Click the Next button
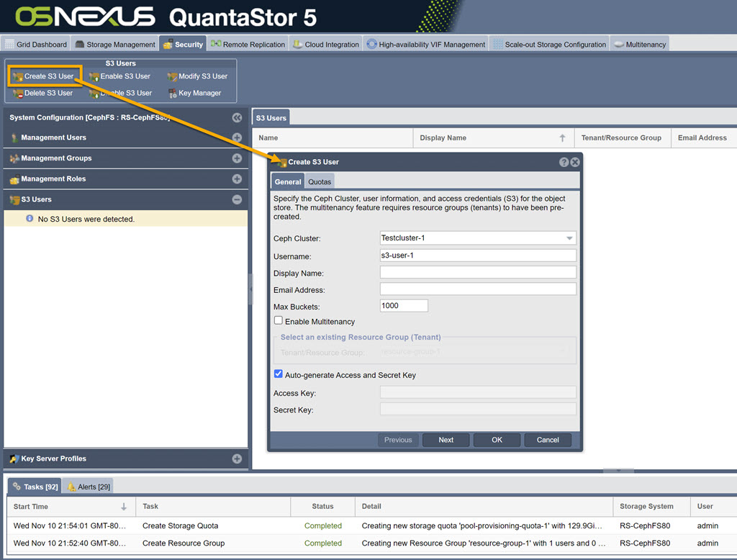Viewport: 737px width, 560px height. tap(446, 440)
